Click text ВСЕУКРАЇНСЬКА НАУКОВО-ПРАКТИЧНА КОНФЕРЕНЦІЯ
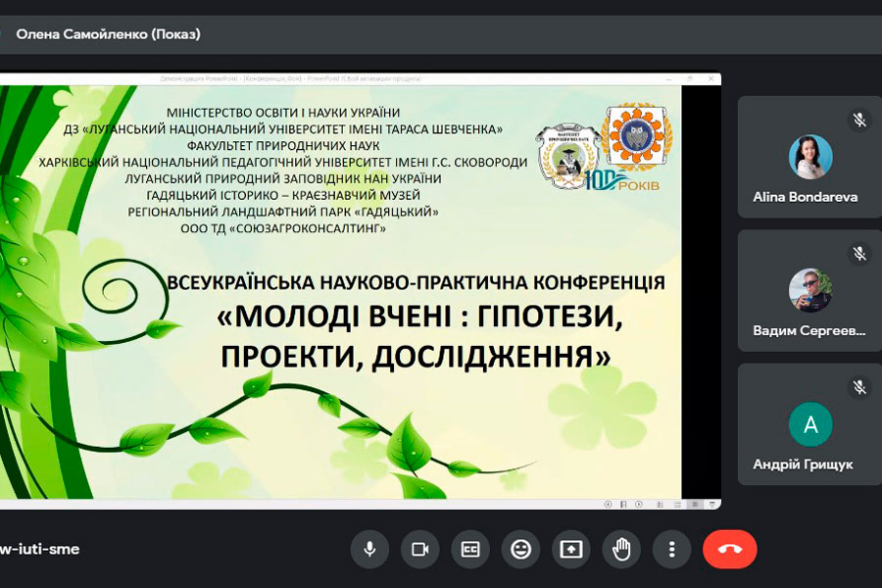This screenshot has height=588, width=882. click(416, 282)
